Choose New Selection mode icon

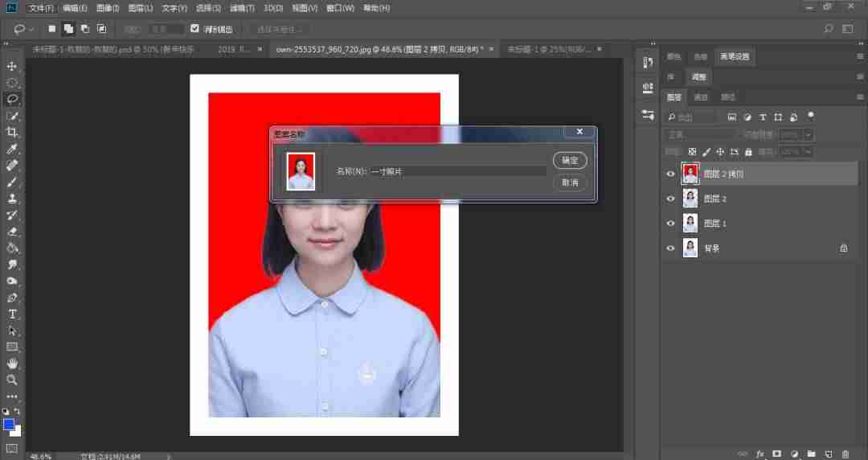coord(51,29)
